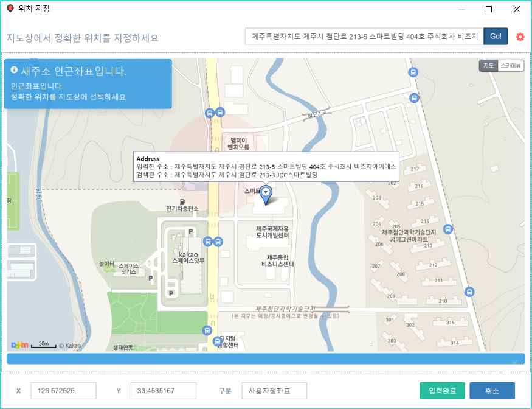The height and width of the screenshot is (409, 532).
Task: Click the info icon in blue notice
Action: tap(14, 69)
